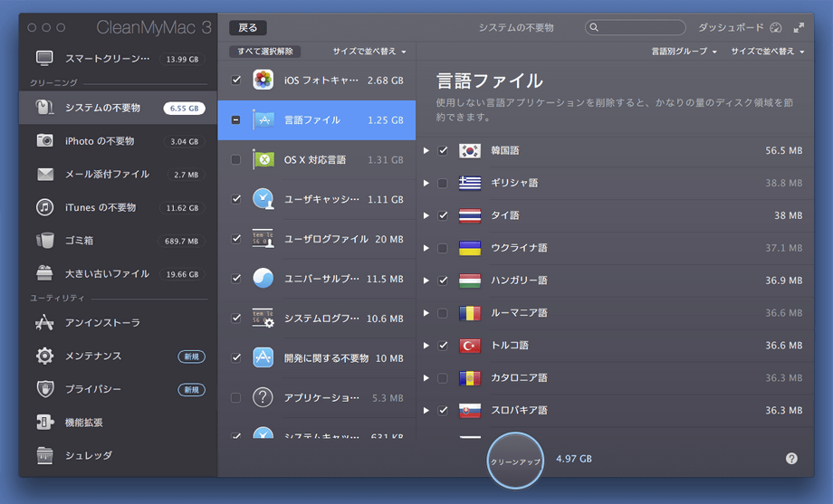The width and height of the screenshot is (833, 504).
Task: Check the ギリシャ語 language checkbox
Action: (x=443, y=183)
